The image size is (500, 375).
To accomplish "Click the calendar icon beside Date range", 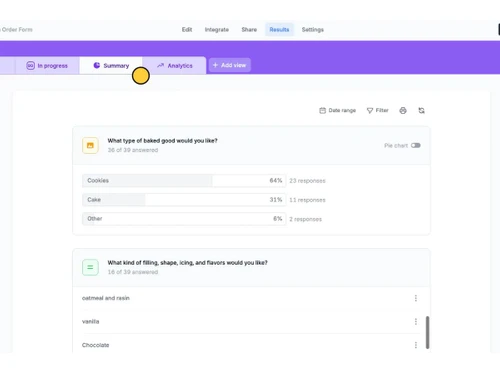I will point(322,110).
